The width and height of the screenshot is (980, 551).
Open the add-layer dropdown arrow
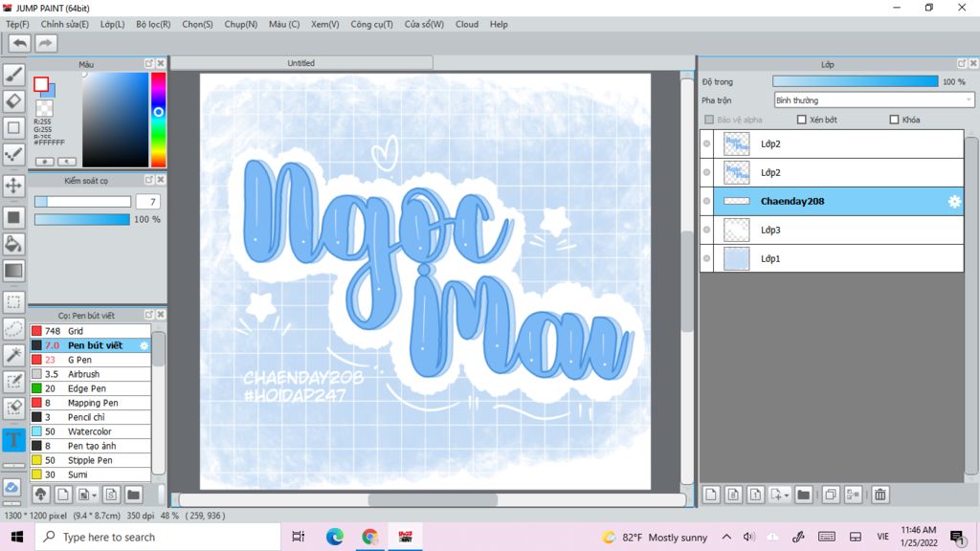(787, 496)
